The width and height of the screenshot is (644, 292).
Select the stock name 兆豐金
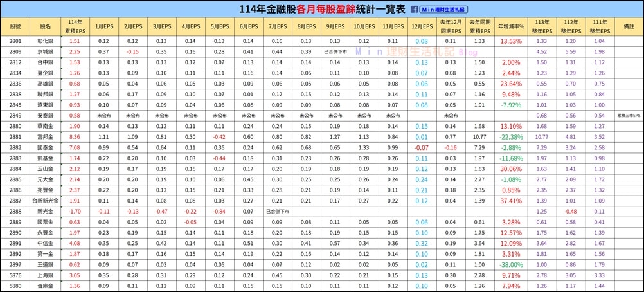point(46,190)
